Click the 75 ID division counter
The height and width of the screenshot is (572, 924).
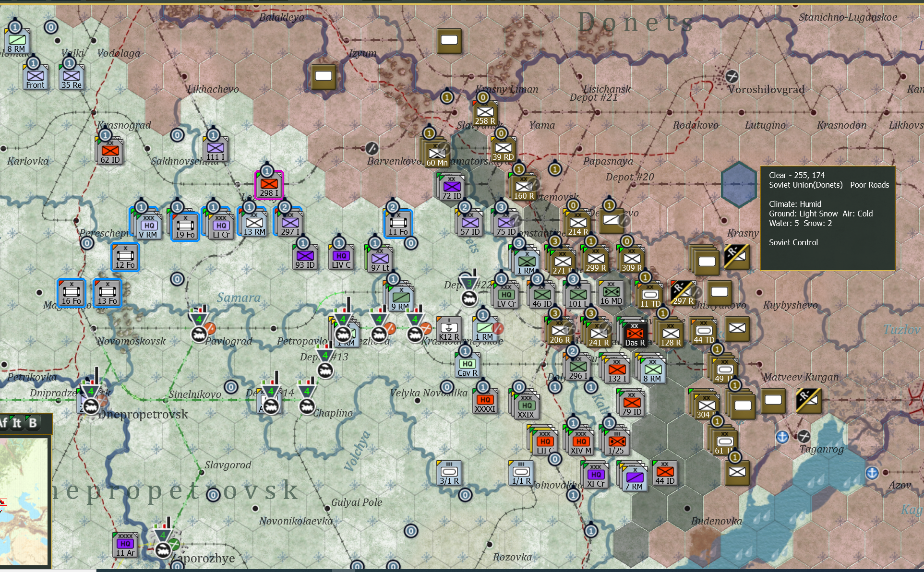pos(506,224)
